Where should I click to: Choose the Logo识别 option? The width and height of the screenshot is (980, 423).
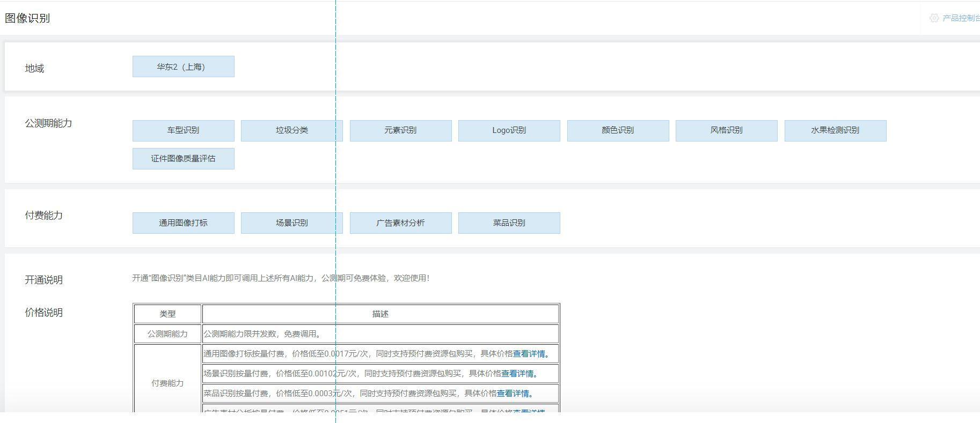pos(509,131)
